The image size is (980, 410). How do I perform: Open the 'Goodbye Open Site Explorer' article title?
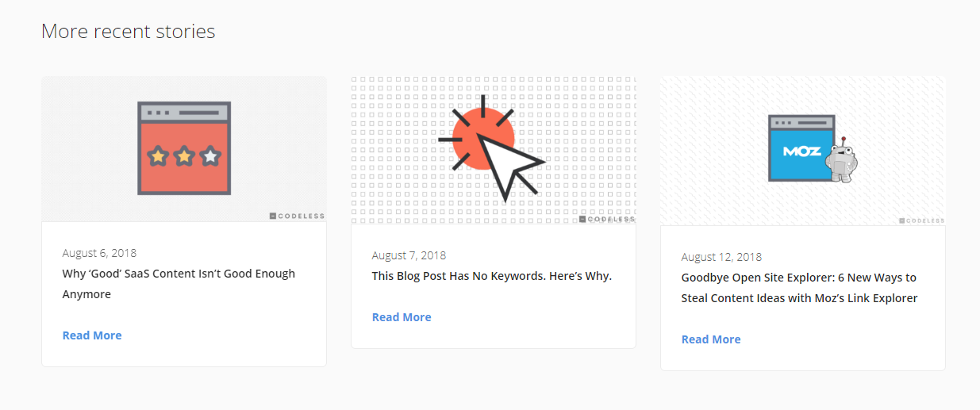(799, 288)
